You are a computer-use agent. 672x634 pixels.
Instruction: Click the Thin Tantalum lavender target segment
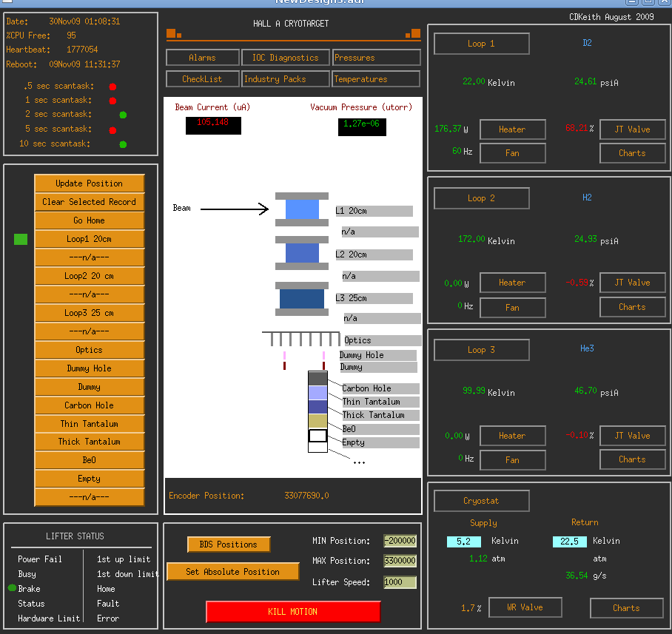coord(317,392)
